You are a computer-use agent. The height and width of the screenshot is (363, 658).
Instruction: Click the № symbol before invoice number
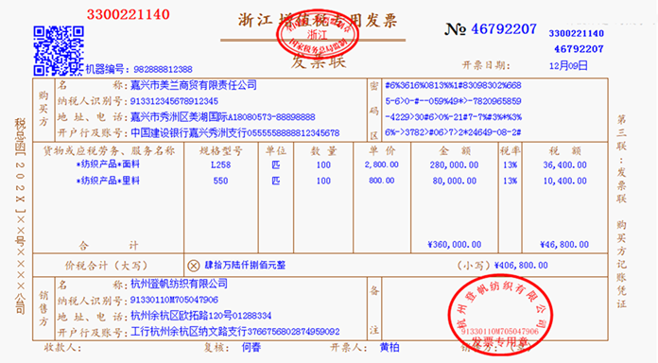click(455, 29)
